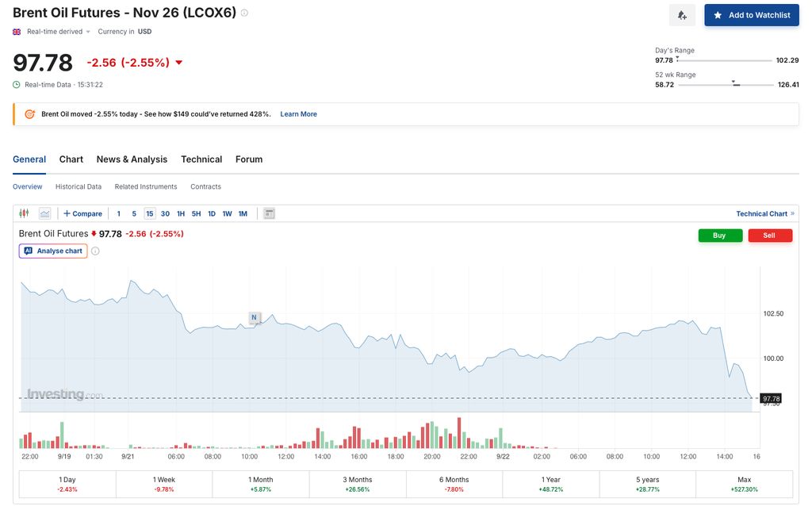The image size is (812, 506).
Task: Click the create alert bell icon
Action: (x=682, y=15)
